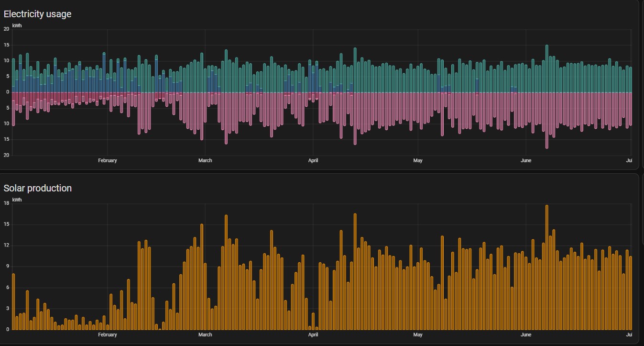
Task: Click tallest orange solar bar in June
Action: pos(546,268)
